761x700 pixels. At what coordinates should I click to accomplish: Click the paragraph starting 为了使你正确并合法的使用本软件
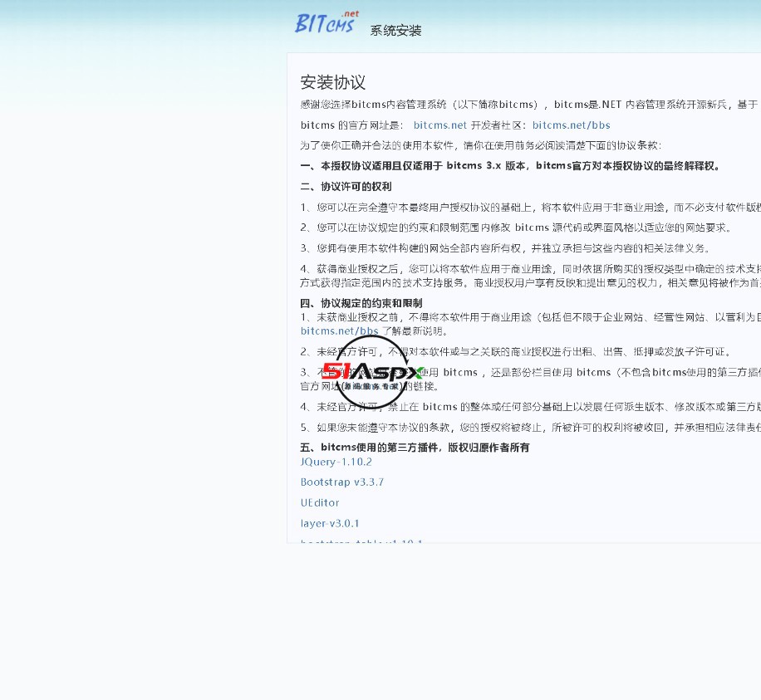(x=480, y=145)
